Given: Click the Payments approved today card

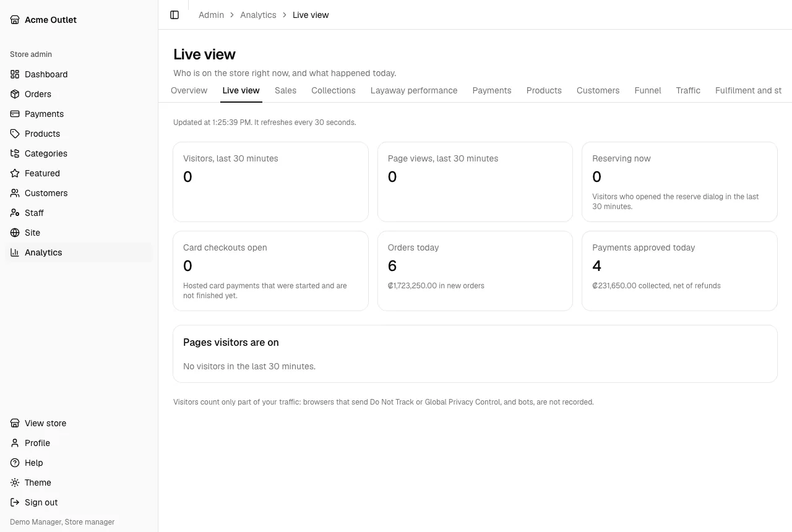Looking at the screenshot, I should (679, 271).
